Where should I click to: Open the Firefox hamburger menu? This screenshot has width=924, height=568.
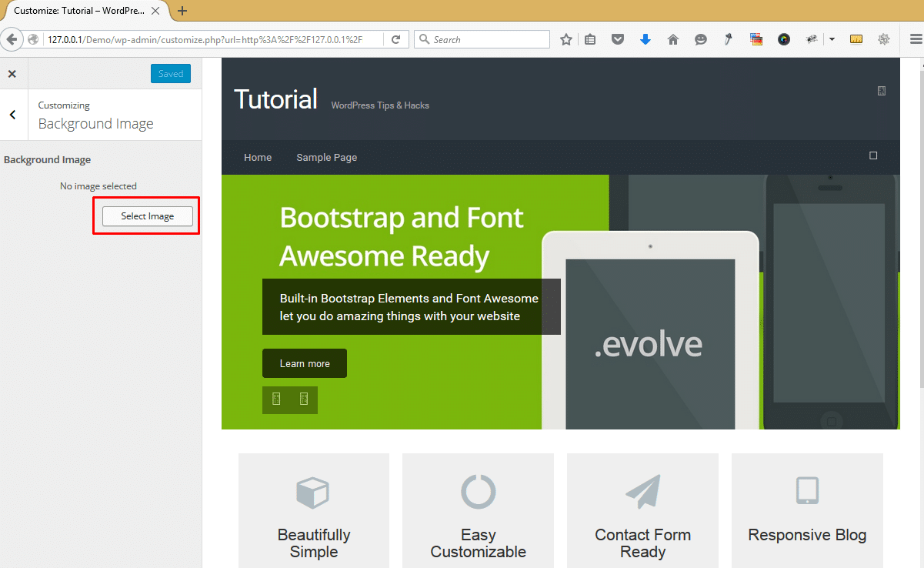[x=915, y=39]
